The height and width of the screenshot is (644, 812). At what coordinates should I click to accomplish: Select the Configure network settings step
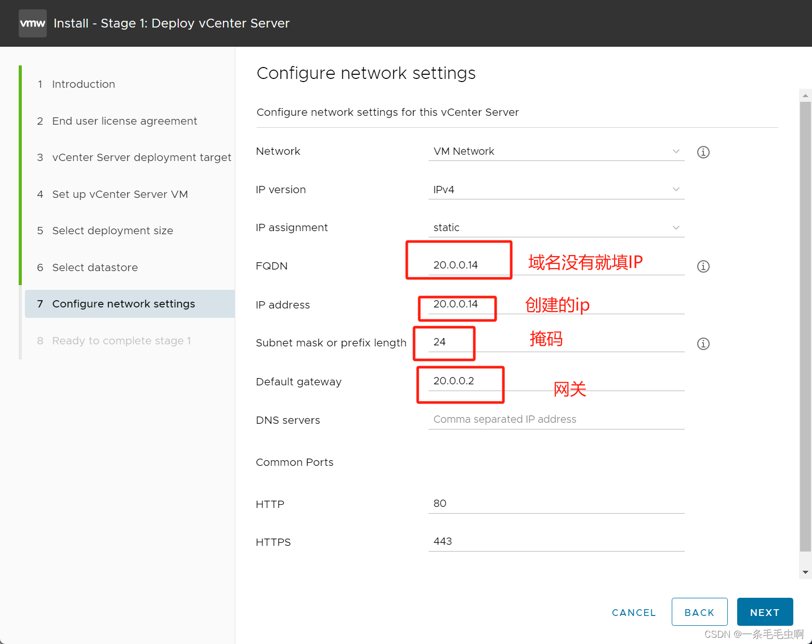[130, 304]
